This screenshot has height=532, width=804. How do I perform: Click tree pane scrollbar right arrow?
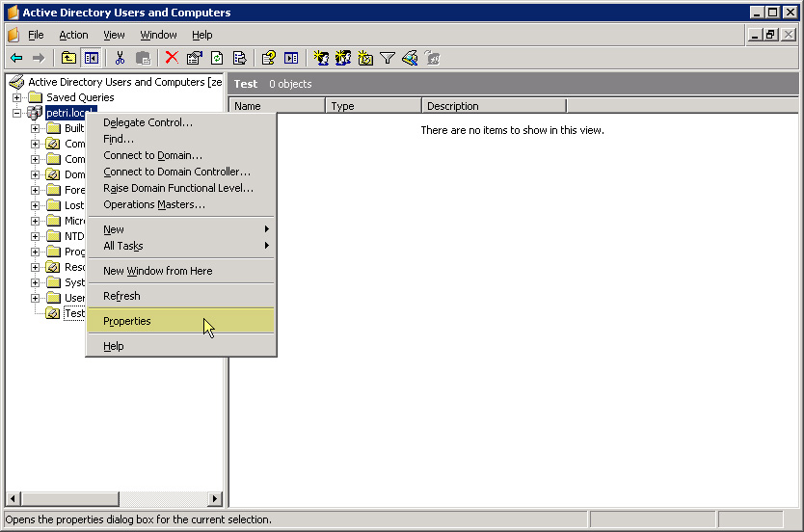click(215, 498)
